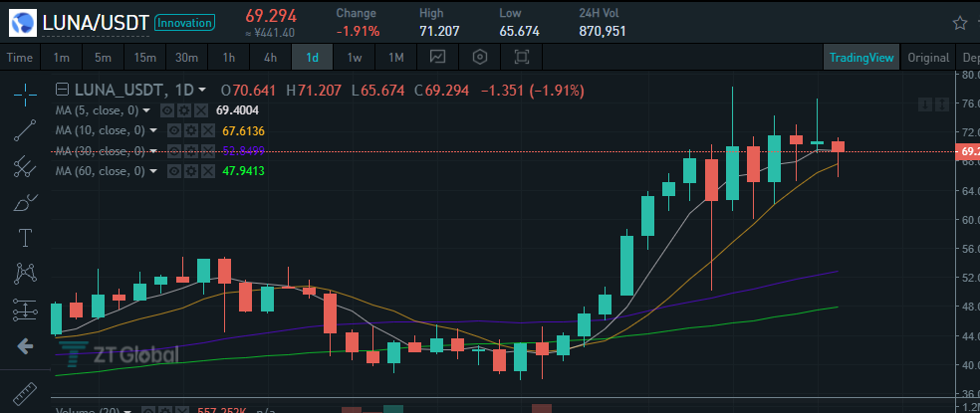The height and width of the screenshot is (413, 980).
Task: Enter fullscreen chart mode
Action: pyautogui.click(x=521, y=58)
